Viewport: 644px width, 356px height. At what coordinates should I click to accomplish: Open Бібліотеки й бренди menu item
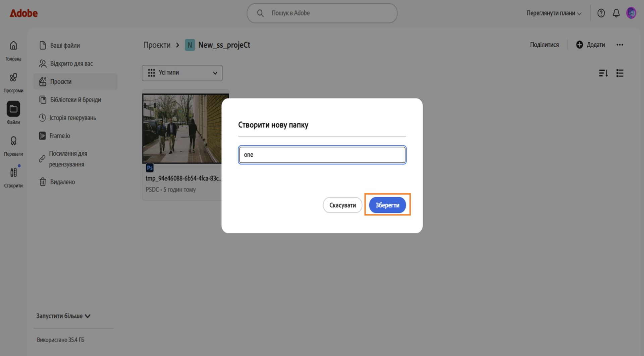coord(75,100)
